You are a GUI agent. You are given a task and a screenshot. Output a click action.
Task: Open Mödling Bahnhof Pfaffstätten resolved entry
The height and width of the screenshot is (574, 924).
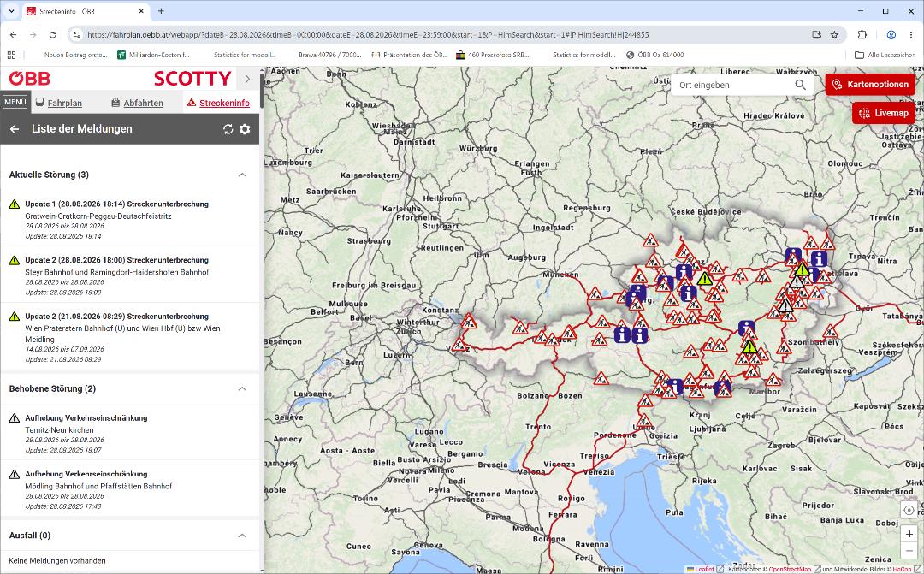coord(130,489)
